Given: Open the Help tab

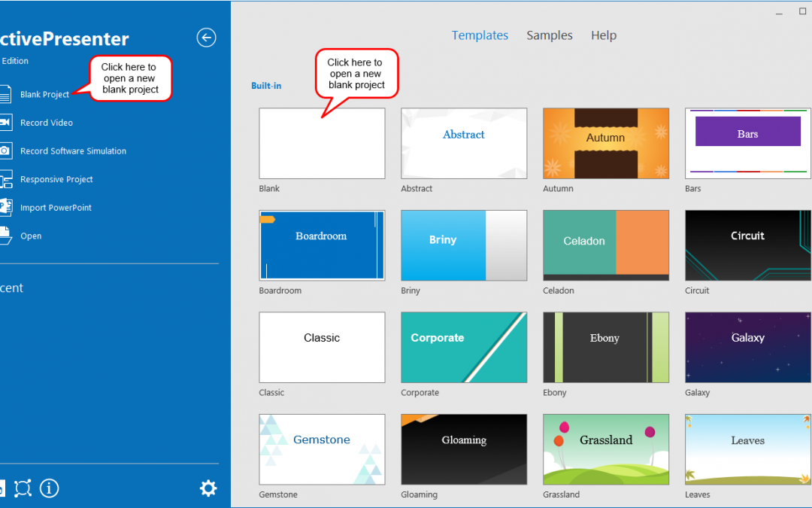Looking at the screenshot, I should [603, 35].
